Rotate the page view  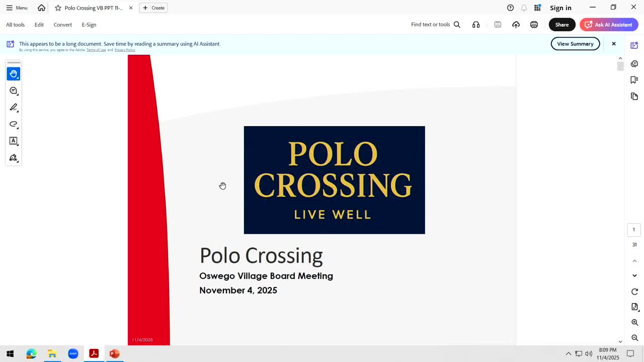(x=634, y=292)
